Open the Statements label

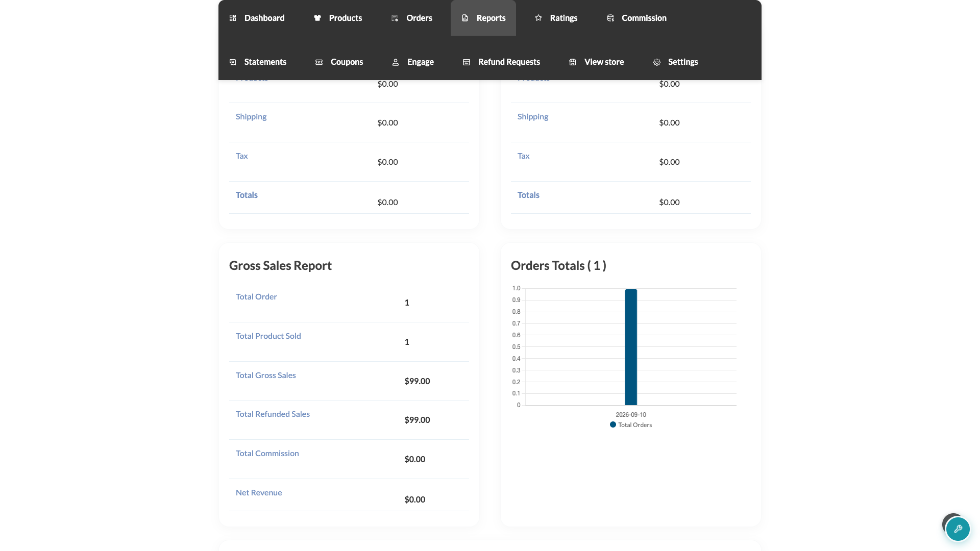pyautogui.click(x=265, y=62)
